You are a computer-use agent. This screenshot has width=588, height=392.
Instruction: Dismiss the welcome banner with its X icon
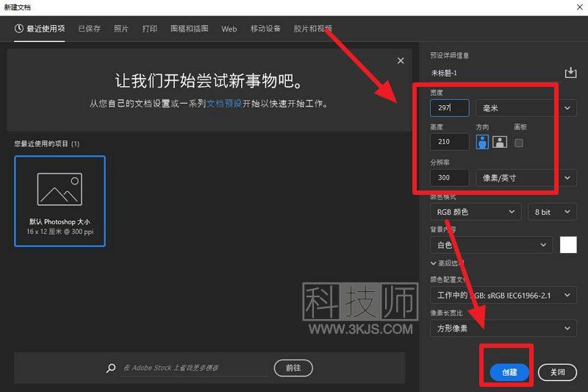click(x=401, y=61)
